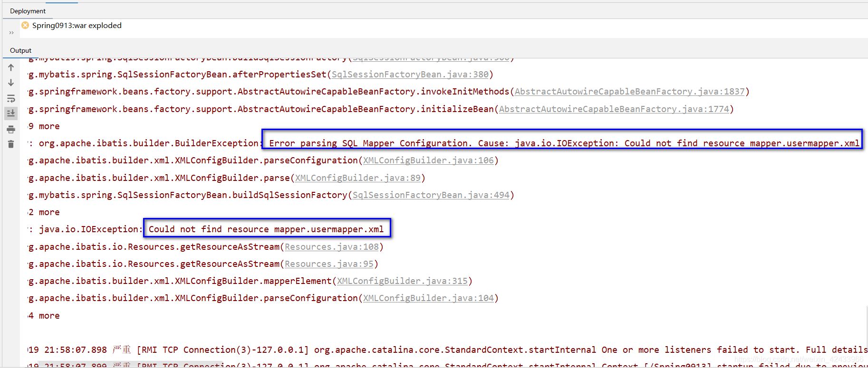
Task: Open the XMLConfigBuilder.java:315 link
Action: (402, 281)
